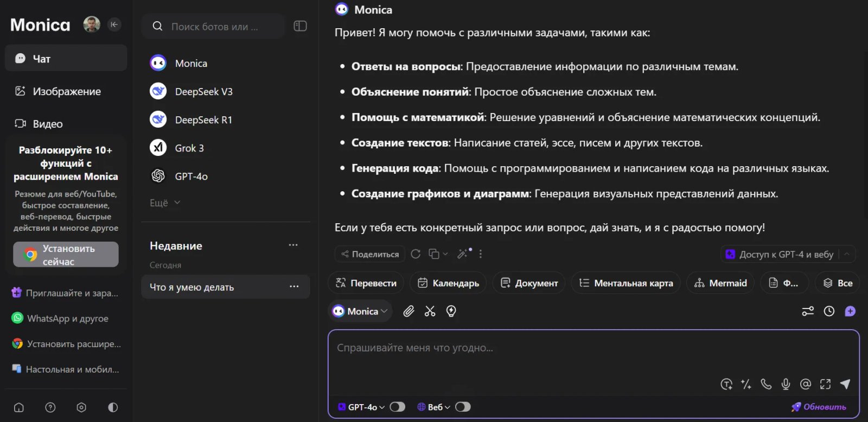The image size is (868, 422).
Task: Select the DeepSeek R1 bot
Action: [226, 119]
